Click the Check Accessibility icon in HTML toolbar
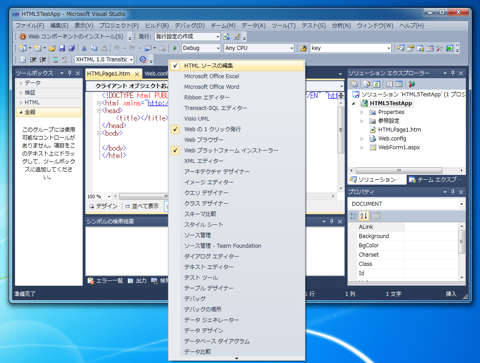Viewport: 480px width, 363px height. pos(143,60)
